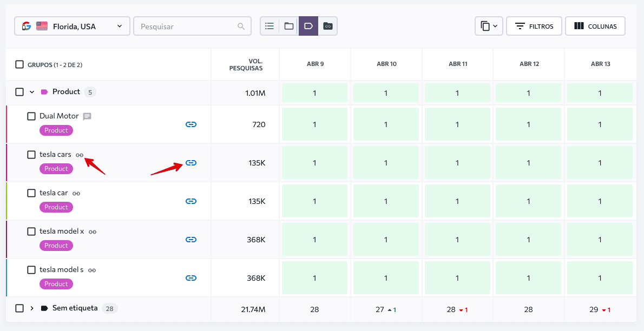
Task: Click the ABR 9 rank cell for Dual Motor
Action: pos(314,124)
